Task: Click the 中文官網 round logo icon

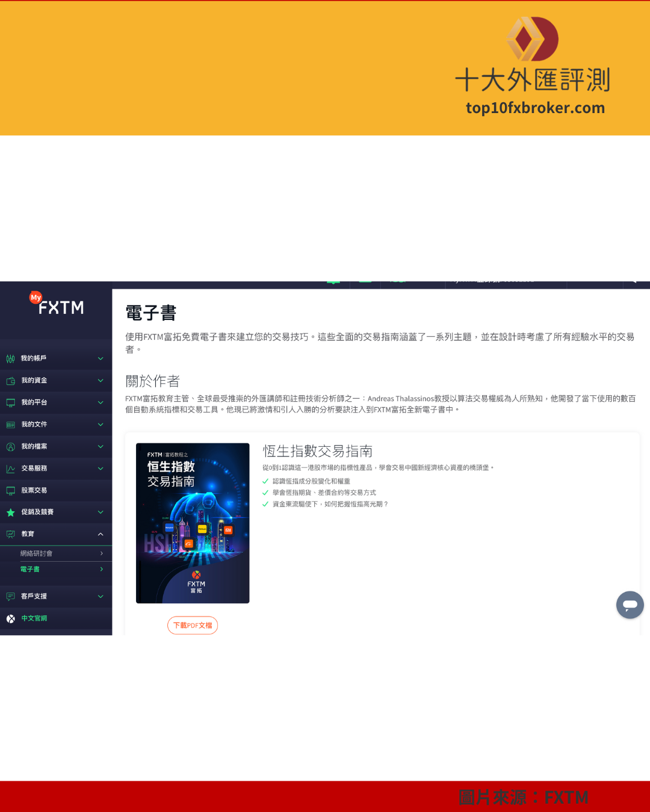Action: [10, 618]
